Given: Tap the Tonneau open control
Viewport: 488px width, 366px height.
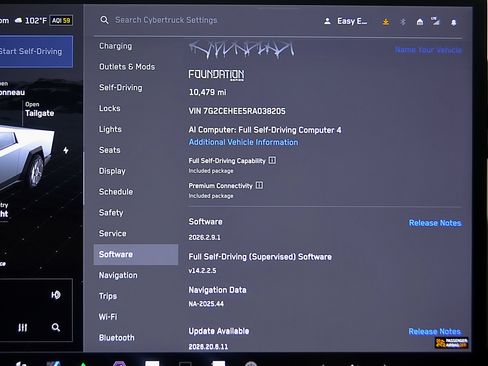Looking at the screenshot, I should pyautogui.click(x=12, y=89).
